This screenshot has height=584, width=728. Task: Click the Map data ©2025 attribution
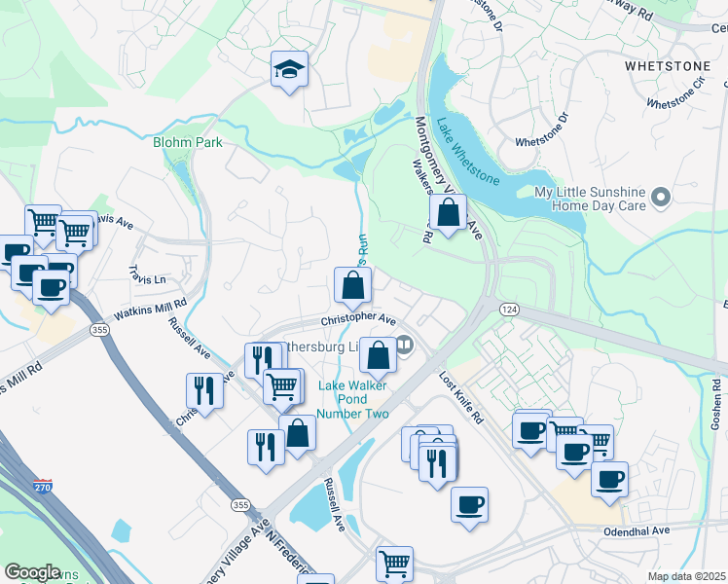[x=687, y=577]
